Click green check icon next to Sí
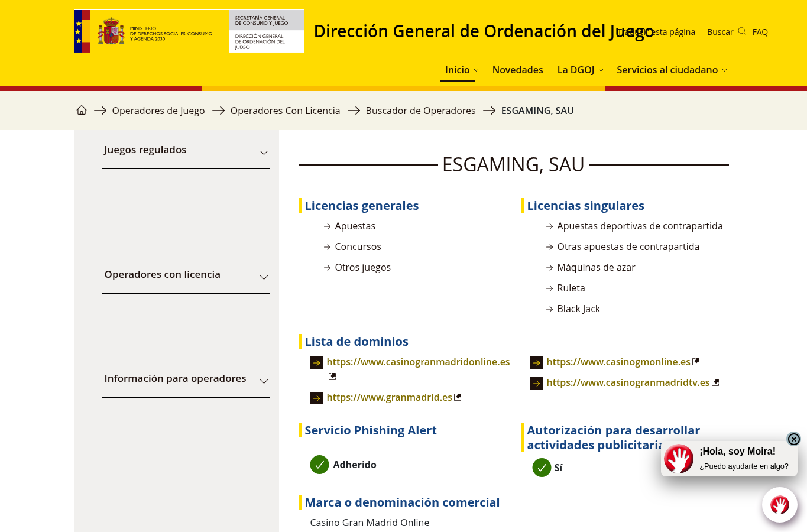807x532 pixels. (542, 468)
